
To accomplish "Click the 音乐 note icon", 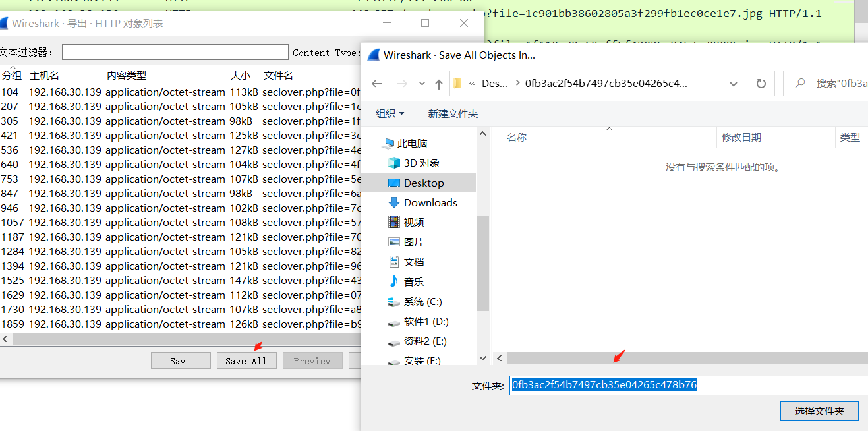I will (x=394, y=281).
